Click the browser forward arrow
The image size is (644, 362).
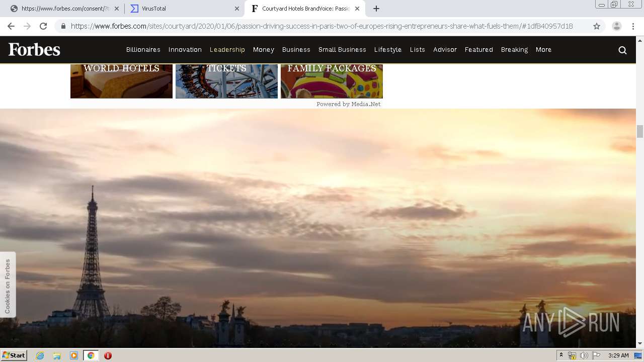(x=27, y=26)
